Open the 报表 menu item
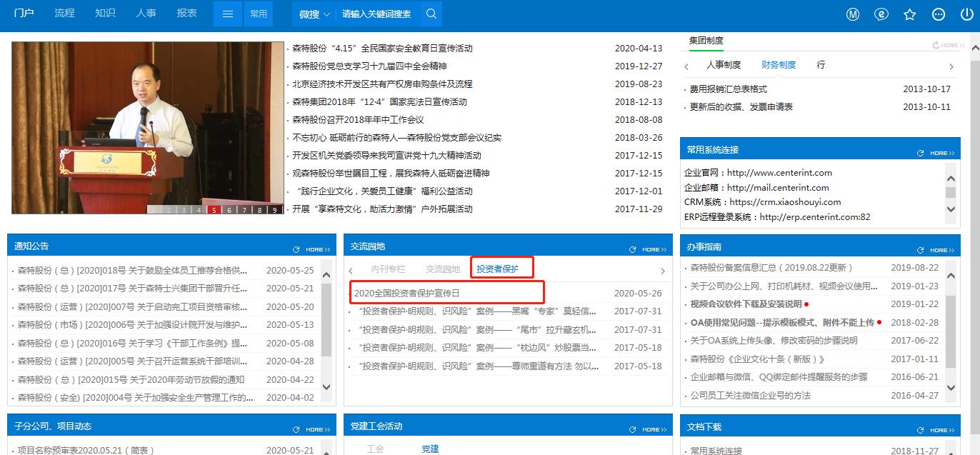 (186, 12)
